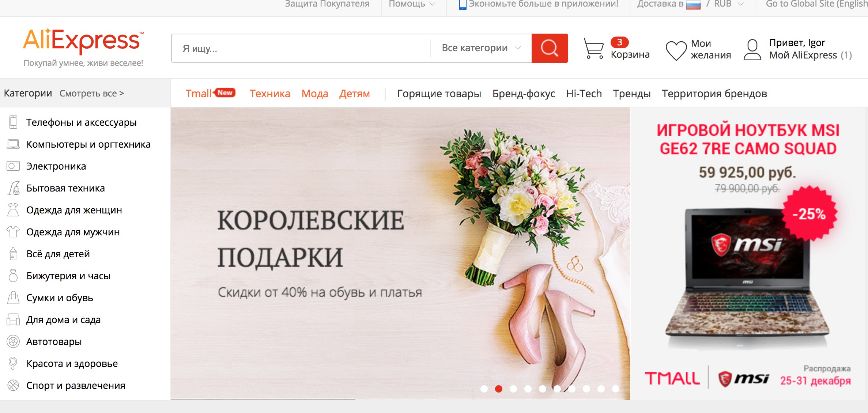Click the baby bottle icon beside Всё для детей
The height and width of the screenshot is (413, 868).
click(x=13, y=254)
